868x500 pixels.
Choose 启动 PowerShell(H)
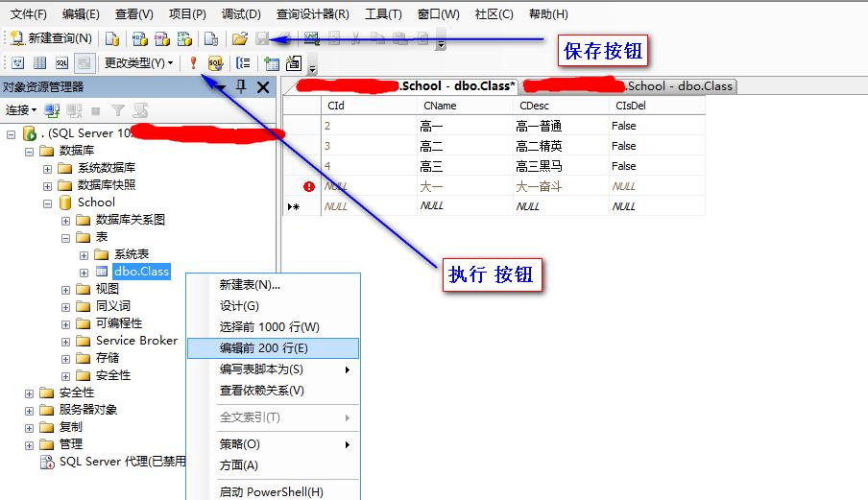(274, 491)
